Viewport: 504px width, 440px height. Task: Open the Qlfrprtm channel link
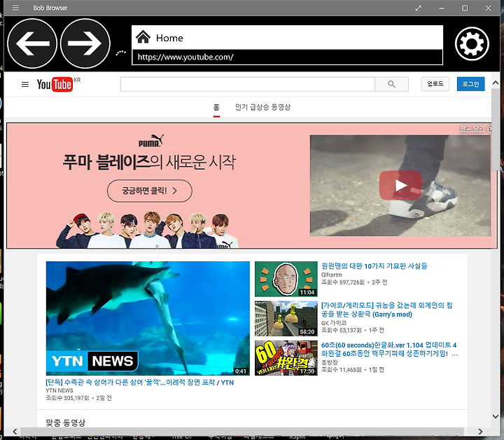coord(331,275)
